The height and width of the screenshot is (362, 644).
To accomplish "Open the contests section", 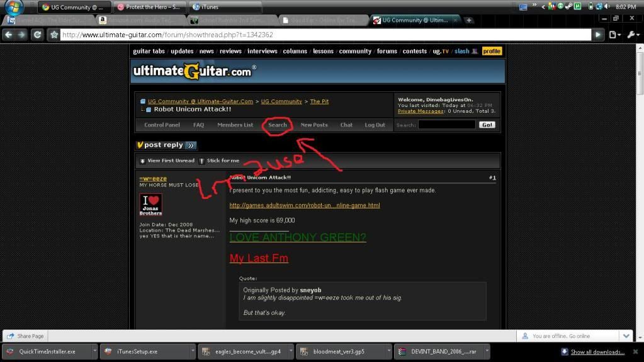I will tap(414, 52).
